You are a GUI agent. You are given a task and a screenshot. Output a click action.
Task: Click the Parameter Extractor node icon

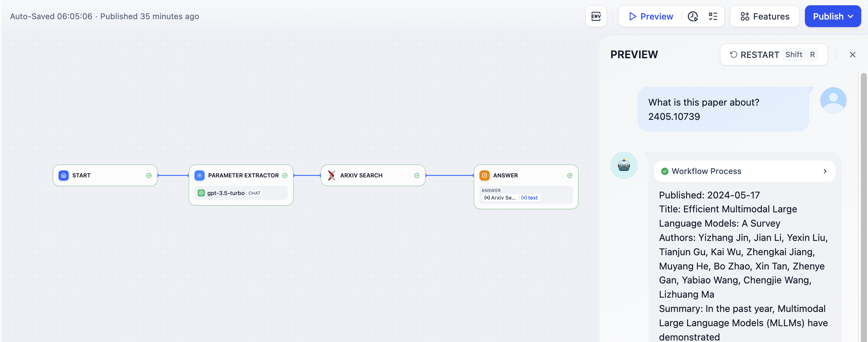[x=199, y=176]
